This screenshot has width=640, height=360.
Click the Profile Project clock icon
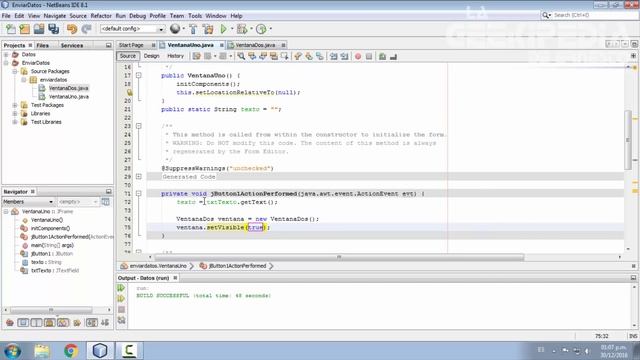[x=261, y=29]
